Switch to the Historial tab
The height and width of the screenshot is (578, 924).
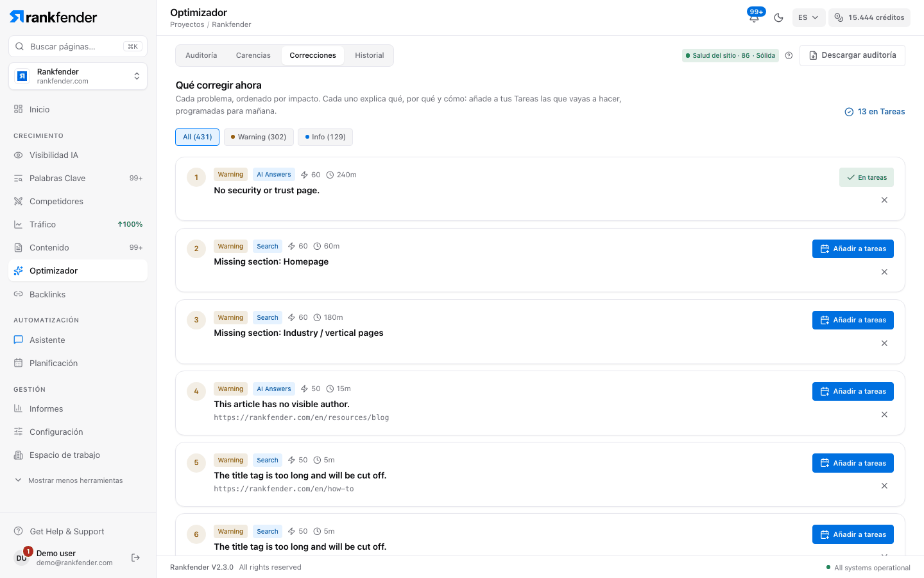[370, 55]
